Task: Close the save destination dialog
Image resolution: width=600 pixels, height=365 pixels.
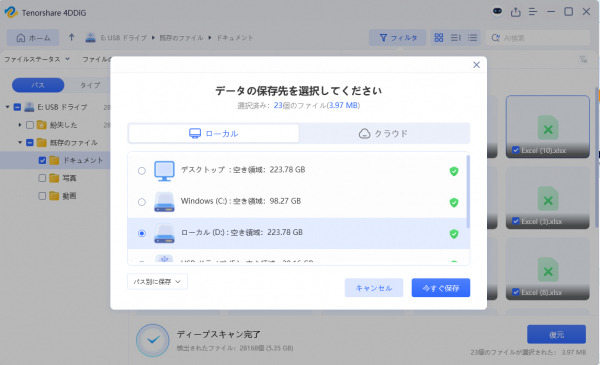Action: (476, 65)
